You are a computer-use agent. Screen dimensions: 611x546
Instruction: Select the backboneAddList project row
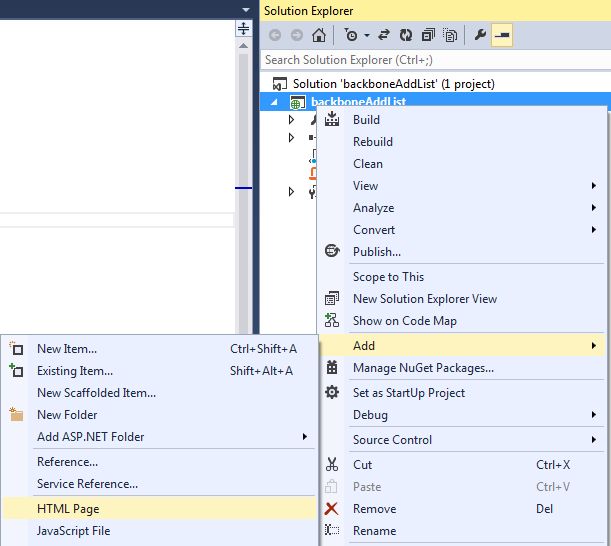point(435,102)
